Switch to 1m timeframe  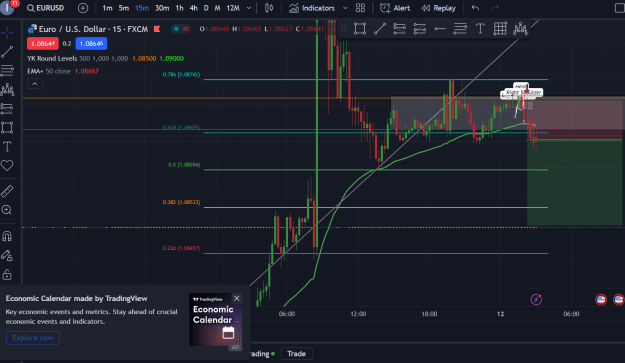coord(107,8)
